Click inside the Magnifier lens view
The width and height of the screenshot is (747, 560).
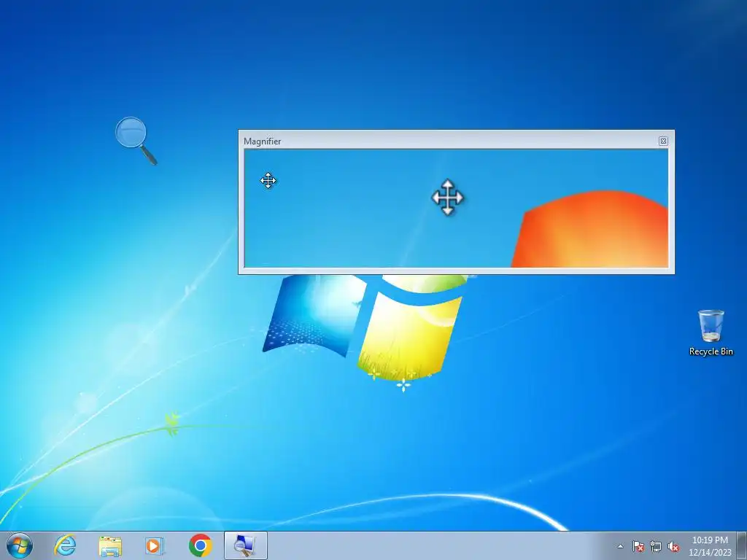coord(457,208)
